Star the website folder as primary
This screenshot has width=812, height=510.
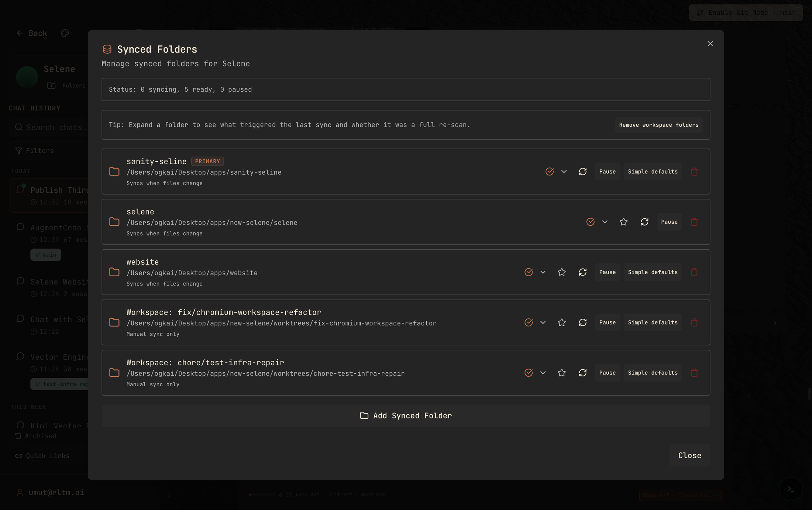click(562, 272)
